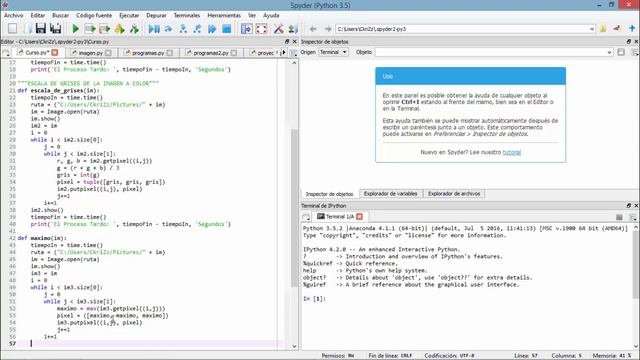640x360 pixels.
Task: Undock the Inspector de objetos pane
Action: (629, 42)
